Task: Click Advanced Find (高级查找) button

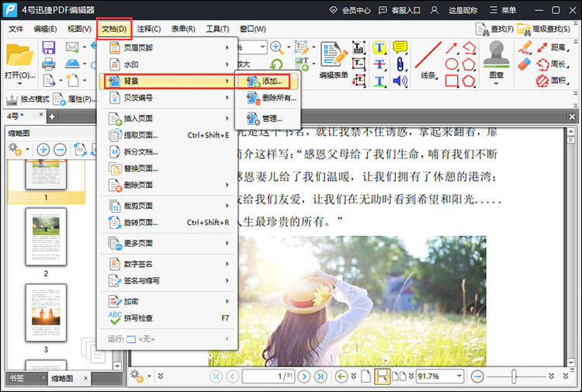Action: tap(546, 29)
